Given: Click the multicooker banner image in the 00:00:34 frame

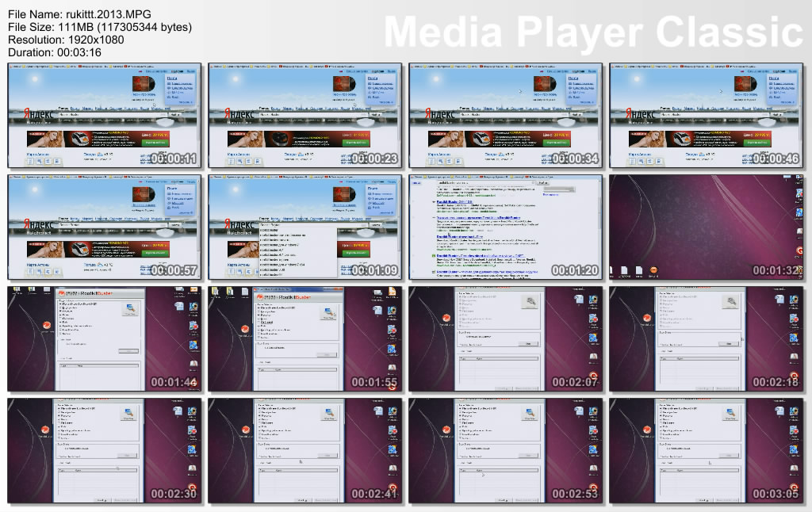Looking at the screenshot, I should (481, 138).
